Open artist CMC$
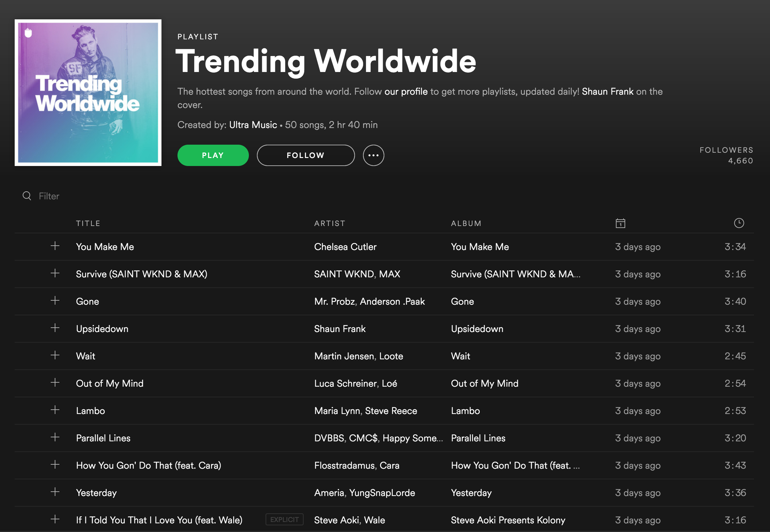This screenshot has height=532, width=770. 363,438
